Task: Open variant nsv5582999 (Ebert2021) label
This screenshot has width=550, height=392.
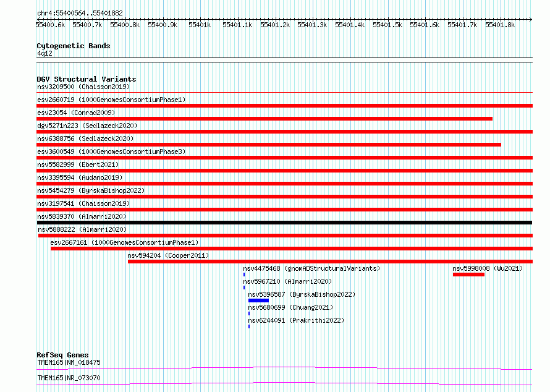Action: (78, 164)
